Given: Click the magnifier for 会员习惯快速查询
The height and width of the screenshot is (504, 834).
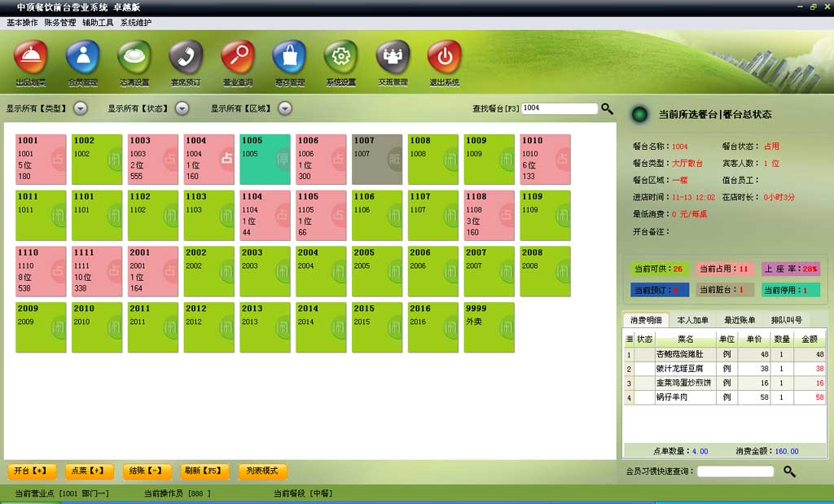Looking at the screenshot, I should click(x=788, y=471).
